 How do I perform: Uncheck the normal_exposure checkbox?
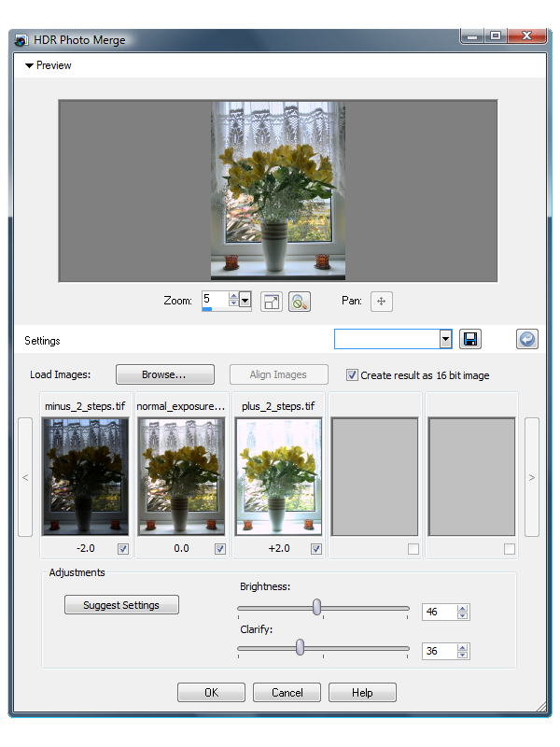(x=220, y=549)
